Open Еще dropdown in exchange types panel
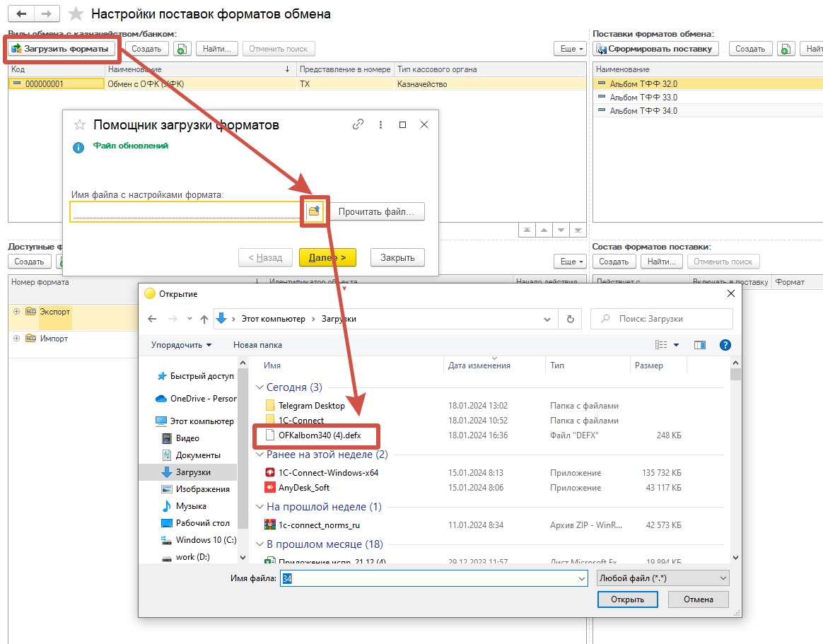 coord(571,49)
